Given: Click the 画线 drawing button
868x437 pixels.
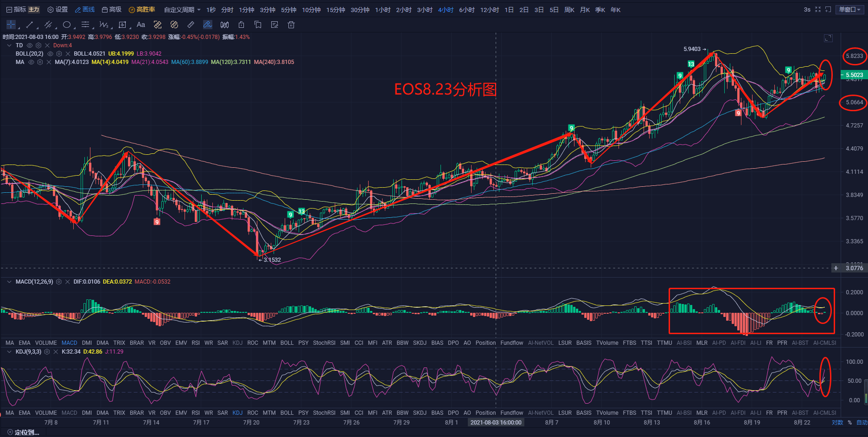Looking at the screenshot, I should coord(85,10).
